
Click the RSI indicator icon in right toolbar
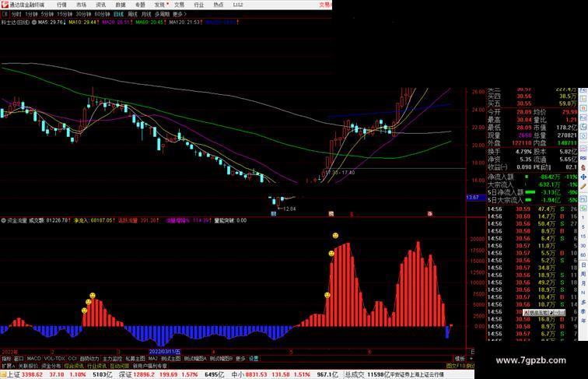point(583,158)
